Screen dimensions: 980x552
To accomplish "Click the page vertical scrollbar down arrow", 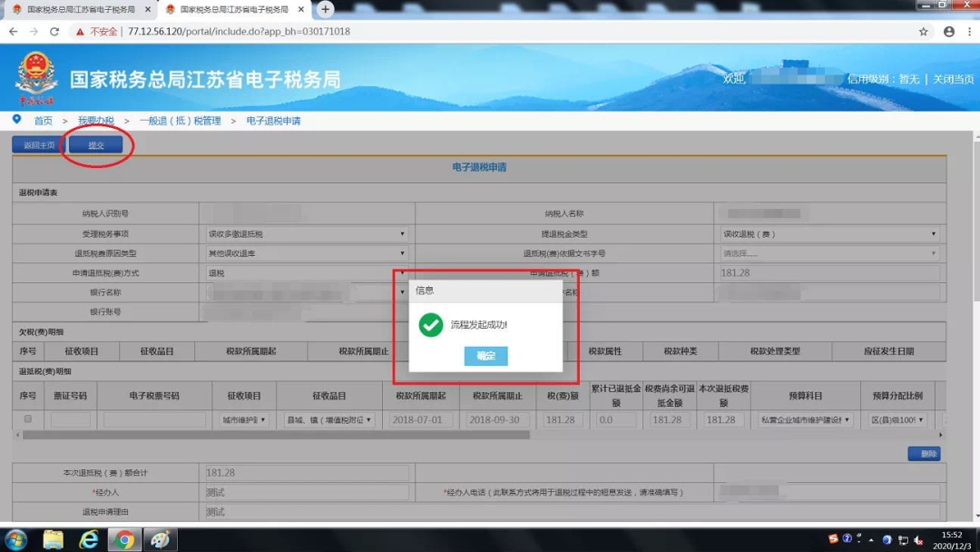I will [x=975, y=517].
